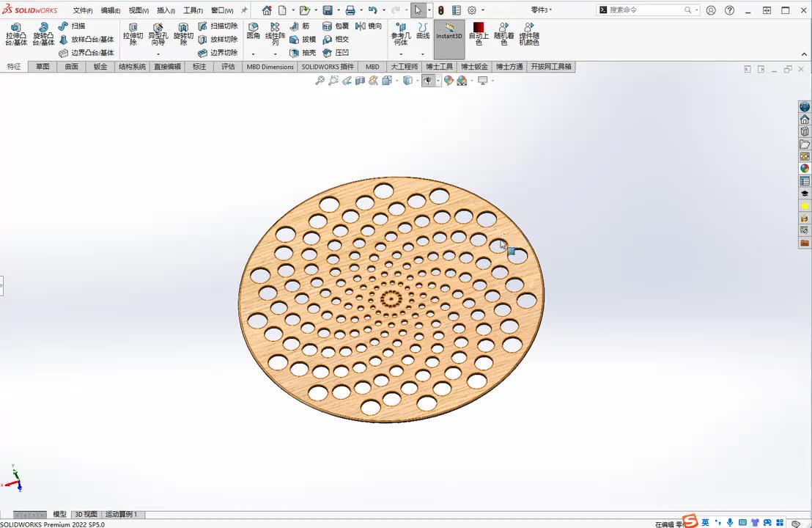812x528 pixels.
Task: Run 随机着色 random coloring
Action: point(504,34)
